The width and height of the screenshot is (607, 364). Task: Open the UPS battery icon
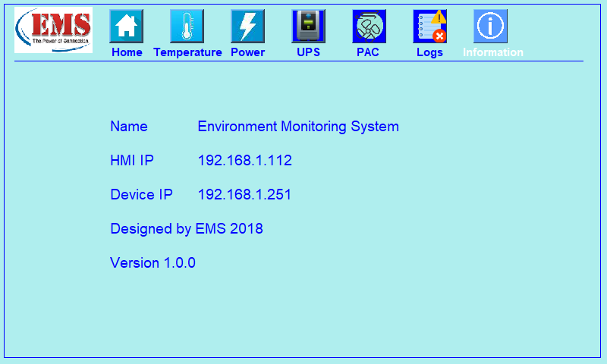coord(308,26)
